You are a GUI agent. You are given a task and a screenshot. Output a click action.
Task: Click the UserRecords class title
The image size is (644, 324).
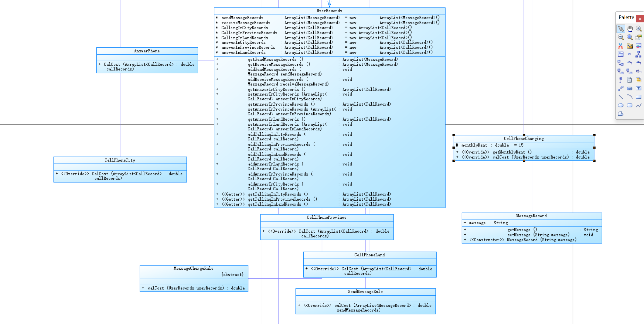pyautogui.click(x=329, y=11)
